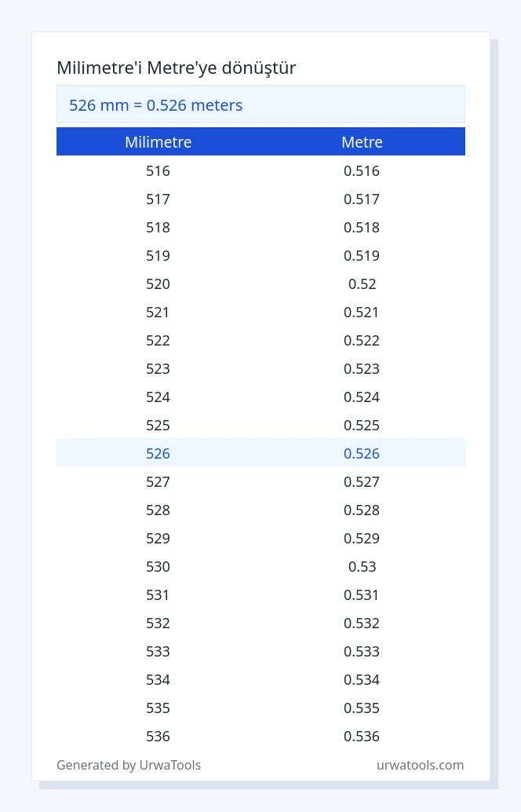
Task: Click the 0.517 metre value
Action: pos(362,199)
